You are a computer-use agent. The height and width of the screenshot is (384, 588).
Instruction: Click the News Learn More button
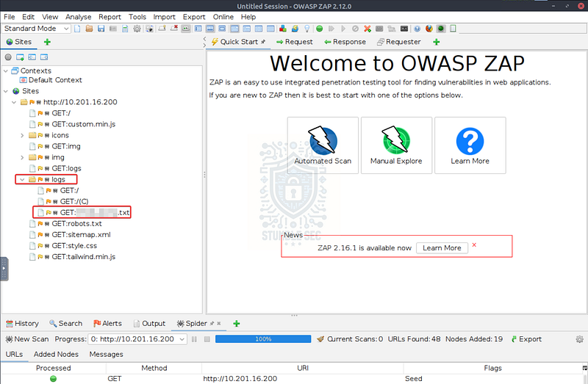442,248
